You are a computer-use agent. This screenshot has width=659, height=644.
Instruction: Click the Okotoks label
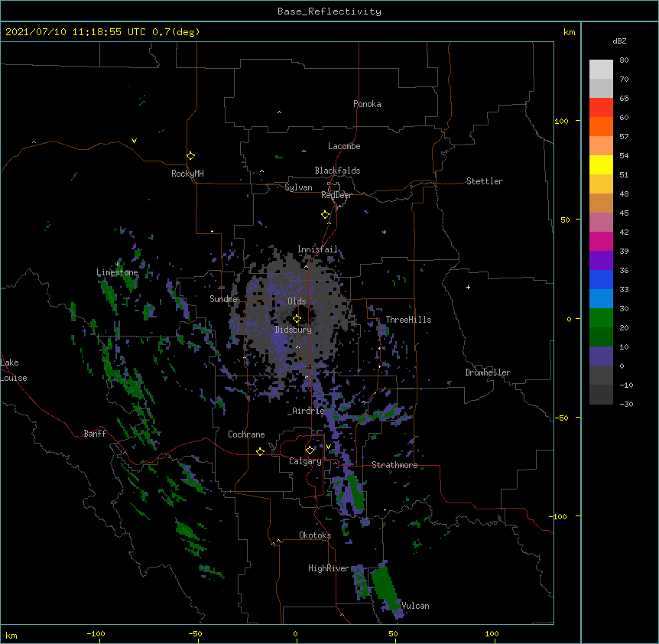coord(315,535)
